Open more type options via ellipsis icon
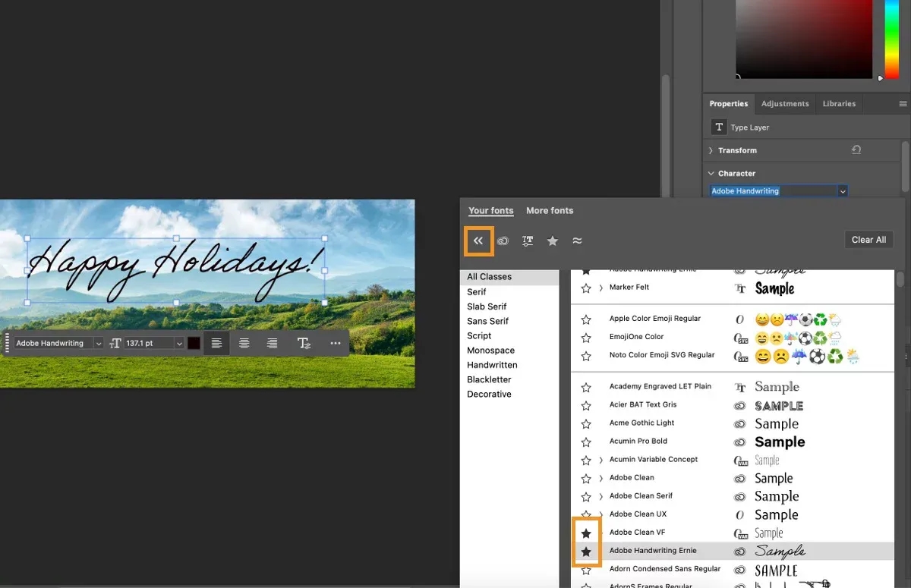This screenshot has height=588, width=911. (335, 343)
